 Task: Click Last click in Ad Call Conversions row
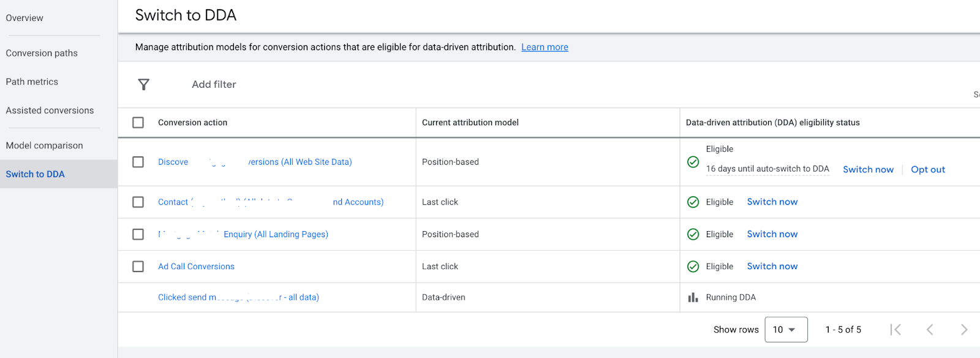(440, 267)
